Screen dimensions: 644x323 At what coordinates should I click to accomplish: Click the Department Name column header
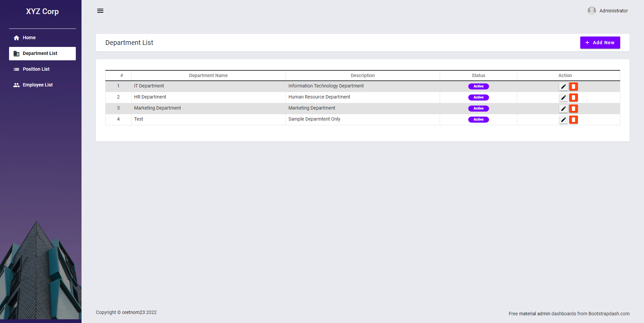(208, 75)
